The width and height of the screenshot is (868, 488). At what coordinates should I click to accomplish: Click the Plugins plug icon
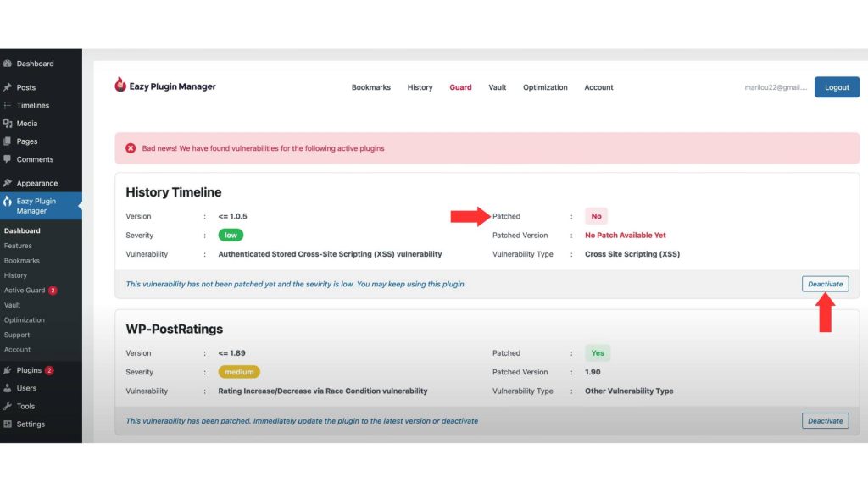[x=7, y=370]
